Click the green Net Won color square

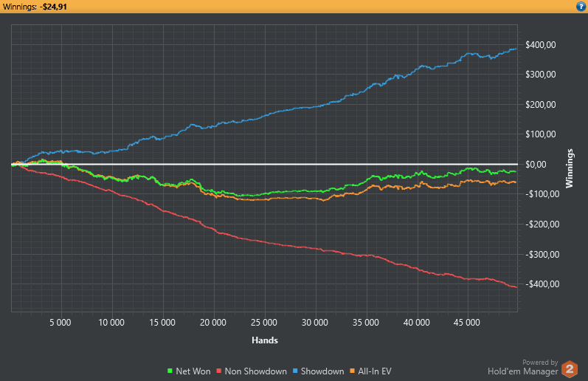pos(170,371)
